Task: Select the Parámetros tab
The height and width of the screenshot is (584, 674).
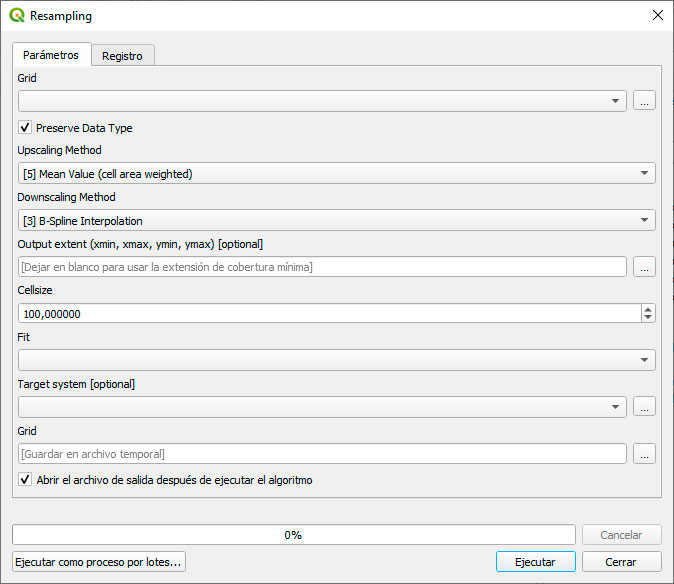Action: click(x=51, y=55)
